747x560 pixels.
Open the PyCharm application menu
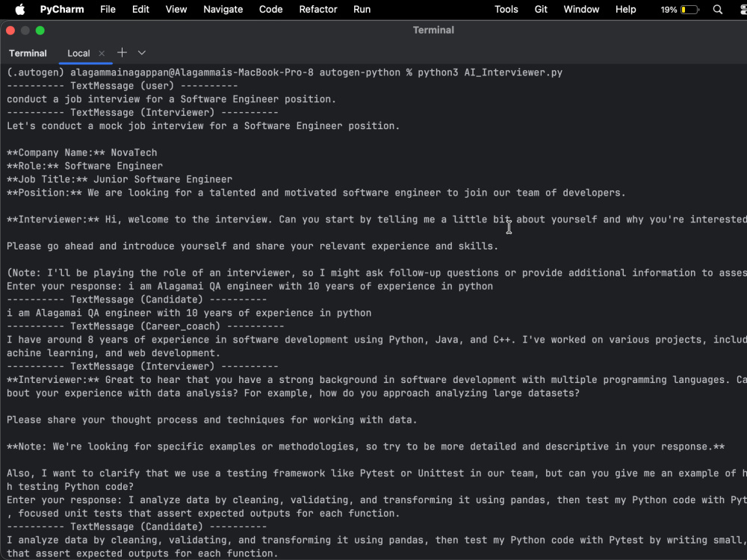coord(62,9)
